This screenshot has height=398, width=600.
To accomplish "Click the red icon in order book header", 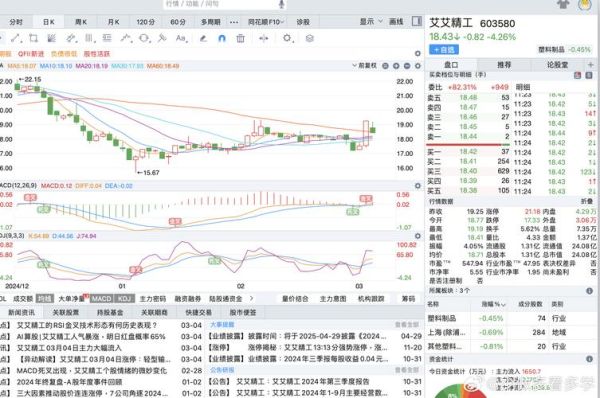I will (577, 75).
